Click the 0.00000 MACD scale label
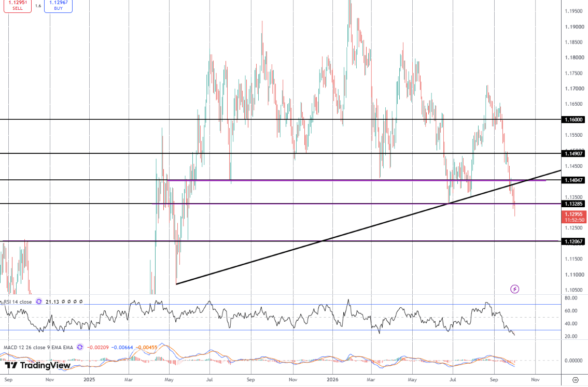This screenshot has height=387, width=588. [x=573, y=361]
